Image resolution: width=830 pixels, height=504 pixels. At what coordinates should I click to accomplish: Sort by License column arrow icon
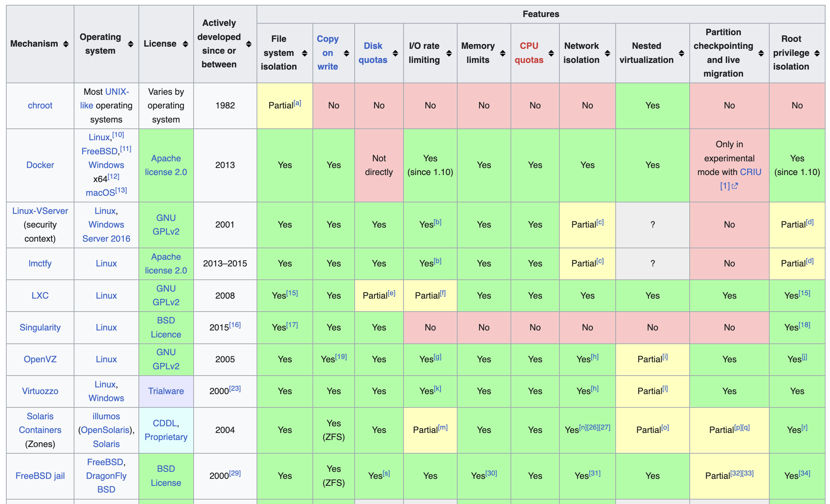[x=185, y=44]
